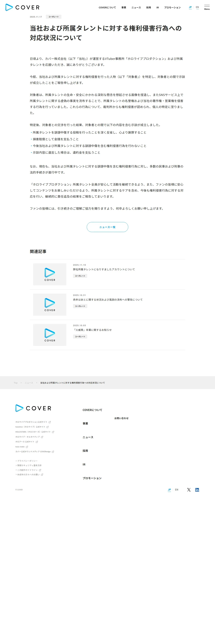The height and width of the screenshot is (644, 215).
Task: Click external icon beside hololive公式サイト
Action: click(48, 427)
